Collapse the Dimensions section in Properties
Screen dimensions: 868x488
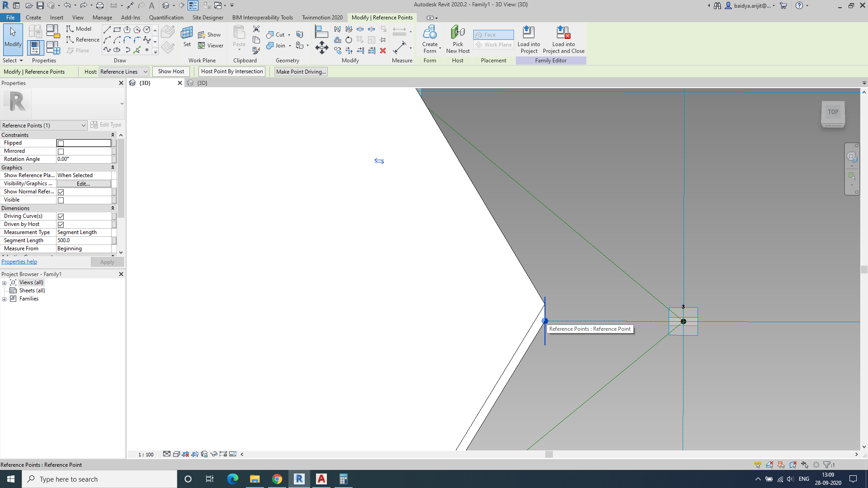pyautogui.click(x=113, y=208)
